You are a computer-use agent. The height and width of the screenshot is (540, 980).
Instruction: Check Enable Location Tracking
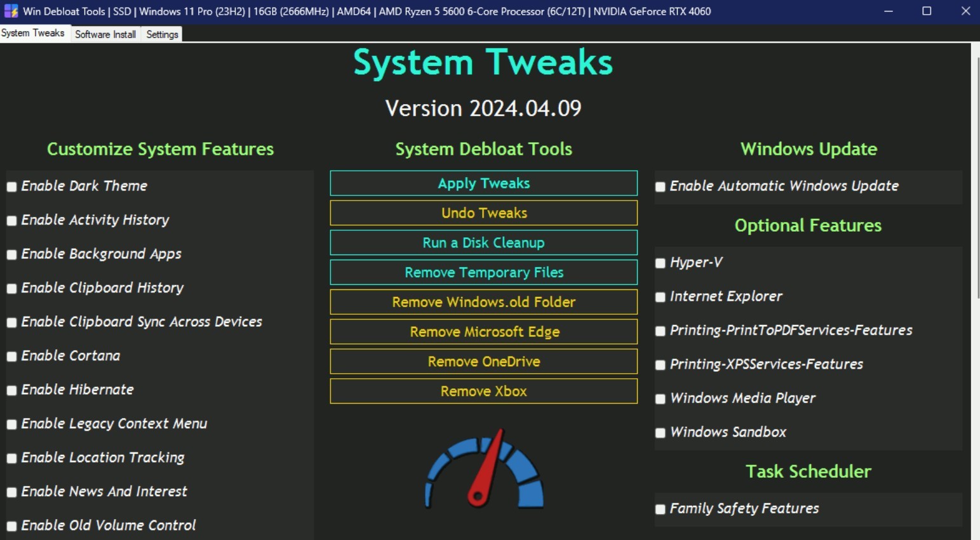coord(11,458)
